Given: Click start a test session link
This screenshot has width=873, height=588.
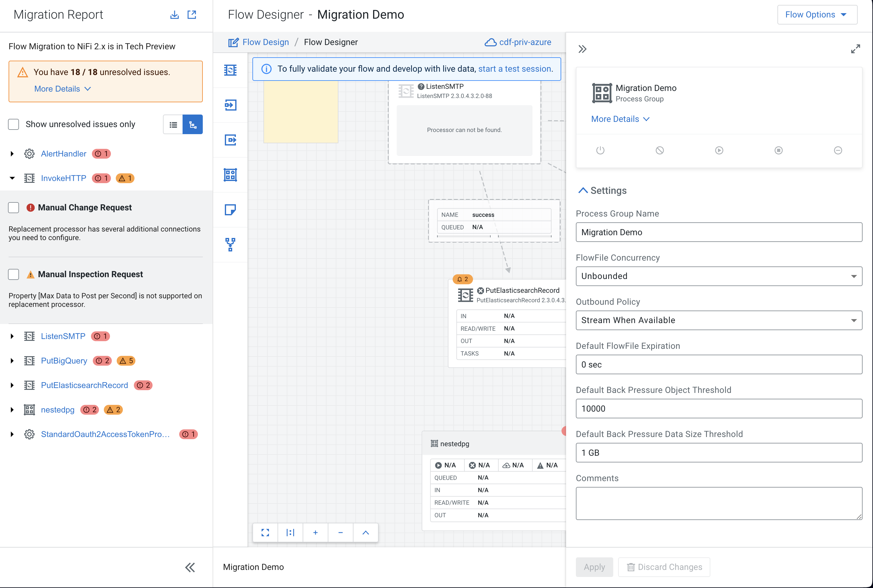Looking at the screenshot, I should pyautogui.click(x=515, y=69).
